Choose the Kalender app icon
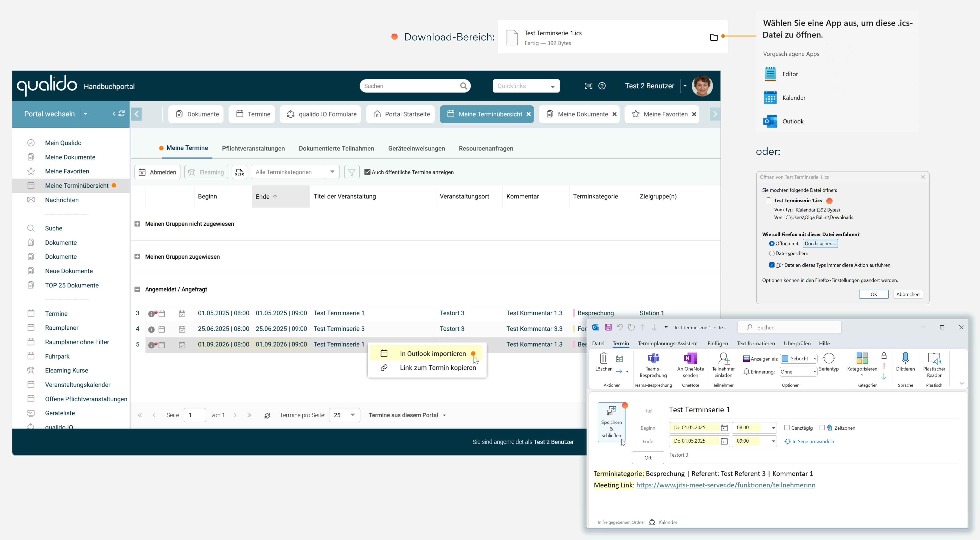 [x=770, y=97]
